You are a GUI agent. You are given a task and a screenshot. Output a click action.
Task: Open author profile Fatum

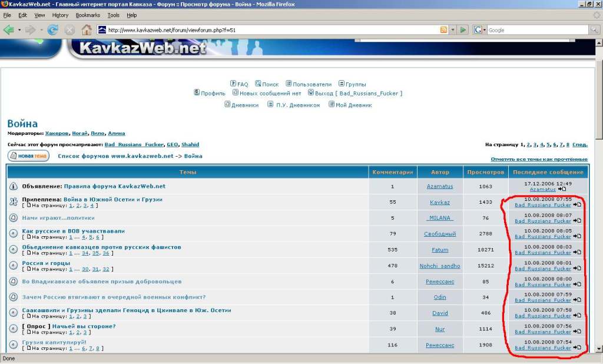point(439,250)
